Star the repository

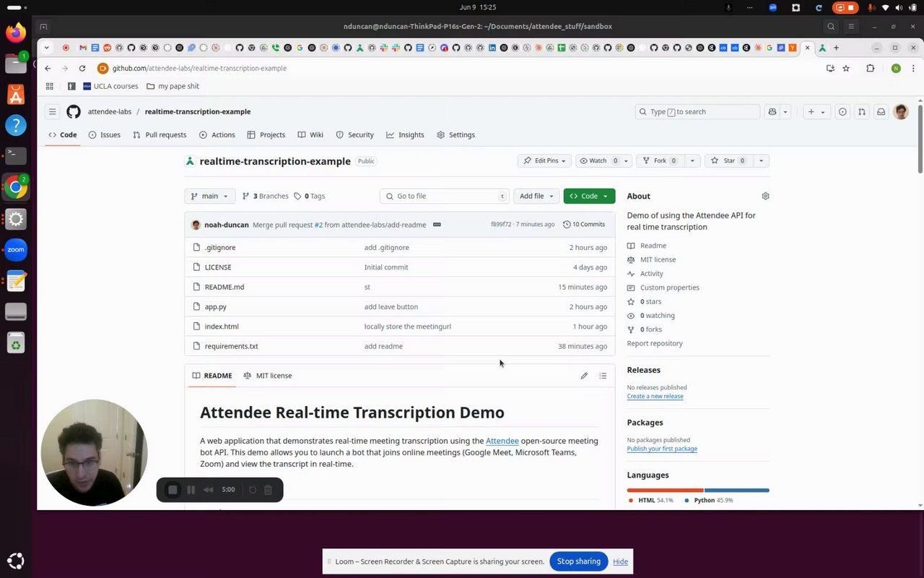point(728,160)
